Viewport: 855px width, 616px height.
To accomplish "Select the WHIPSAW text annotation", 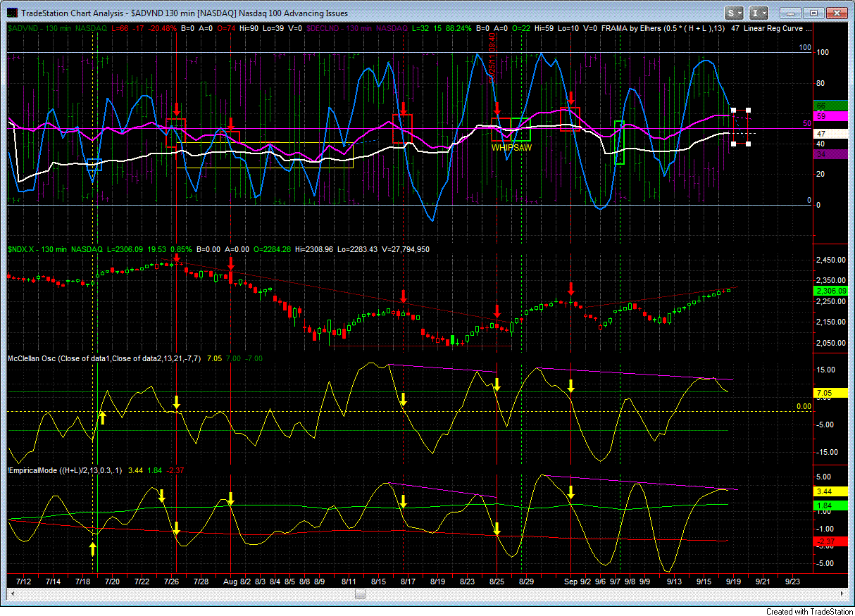I will (x=511, y=149).
